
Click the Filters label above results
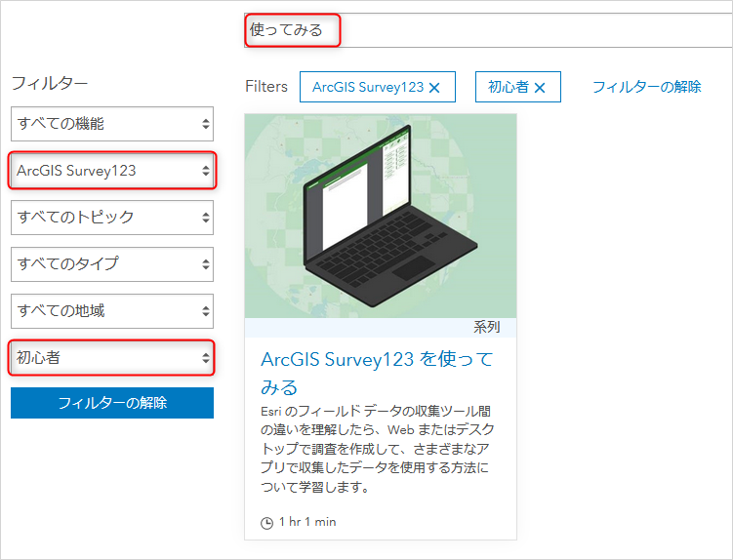click(266, 87)
